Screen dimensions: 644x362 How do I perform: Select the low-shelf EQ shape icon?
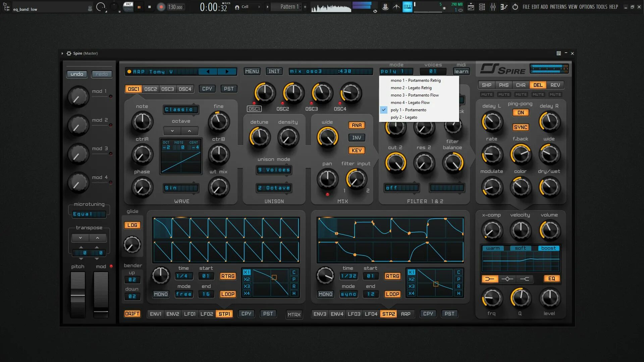[x=490, y=279]
